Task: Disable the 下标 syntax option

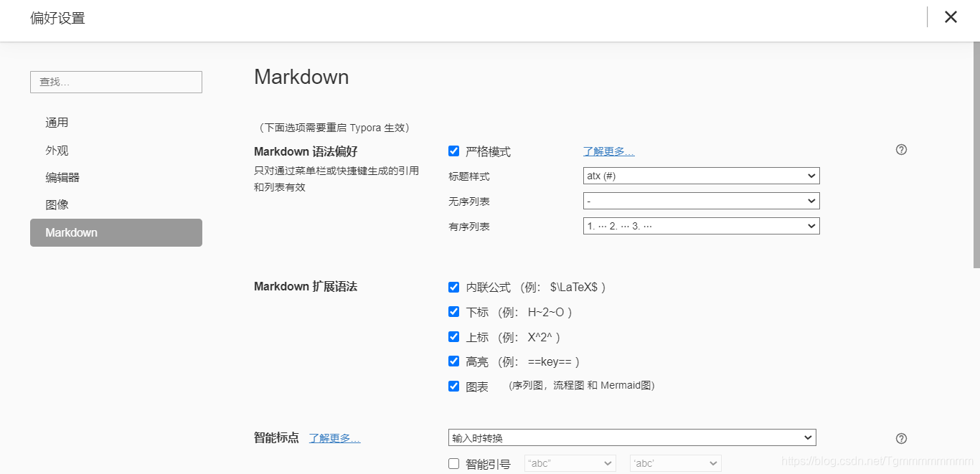Action: (x=453, y=312)
